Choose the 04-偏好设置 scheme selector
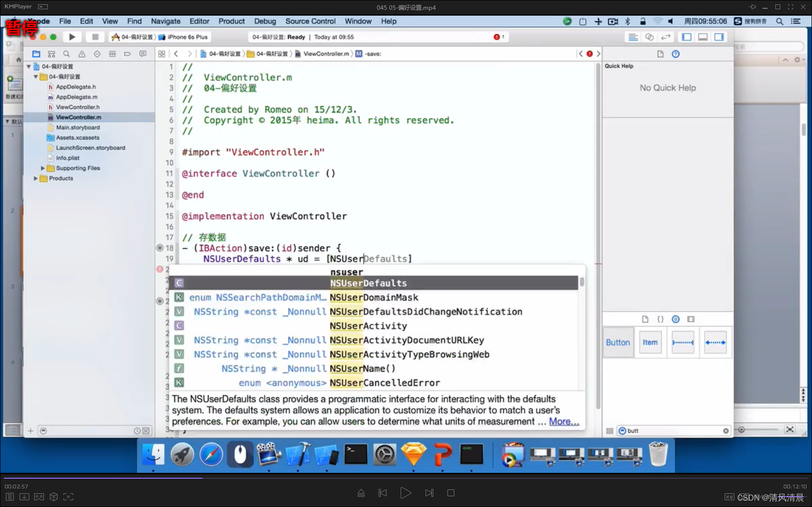This screenshot has width=812, height=507. (x=132, y=37)
